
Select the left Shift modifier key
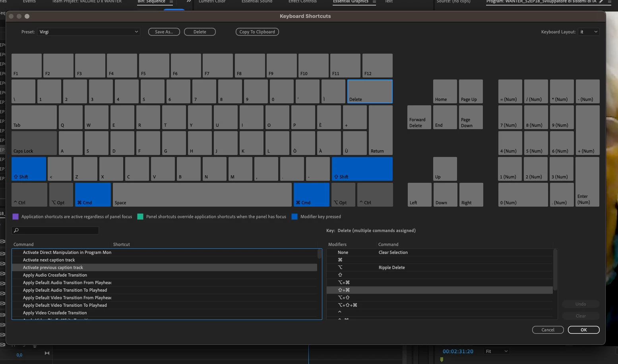[29, 169]
